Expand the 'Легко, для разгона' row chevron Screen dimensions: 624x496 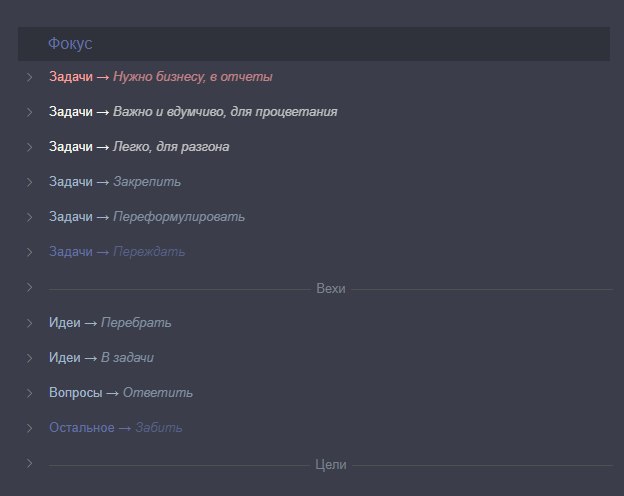pyautogui.click(x=29, y=147)
